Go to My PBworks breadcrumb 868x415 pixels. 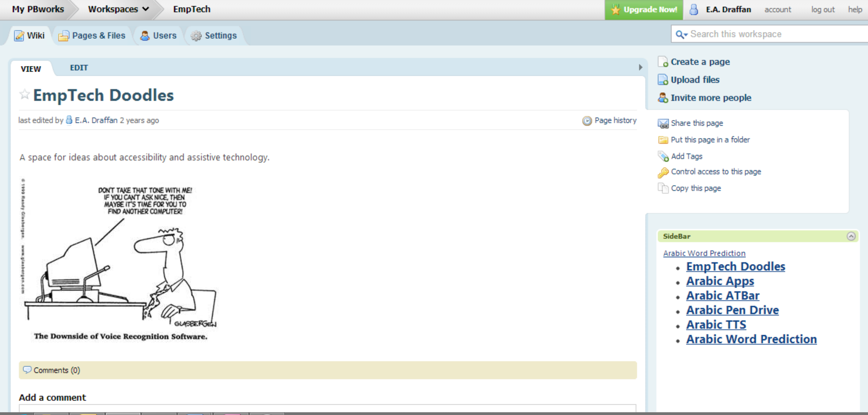coord(38,9)
